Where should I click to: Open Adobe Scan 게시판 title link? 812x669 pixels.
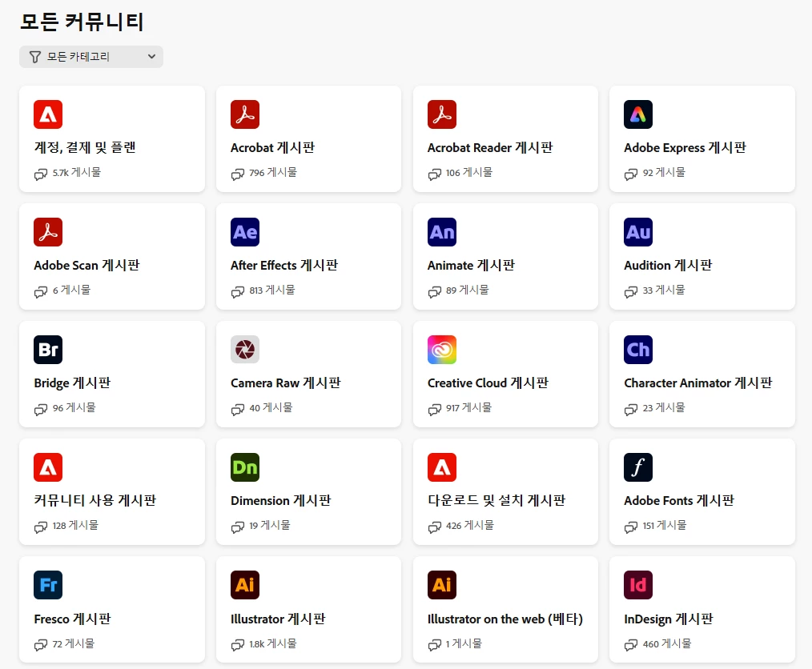coord(87,266)
